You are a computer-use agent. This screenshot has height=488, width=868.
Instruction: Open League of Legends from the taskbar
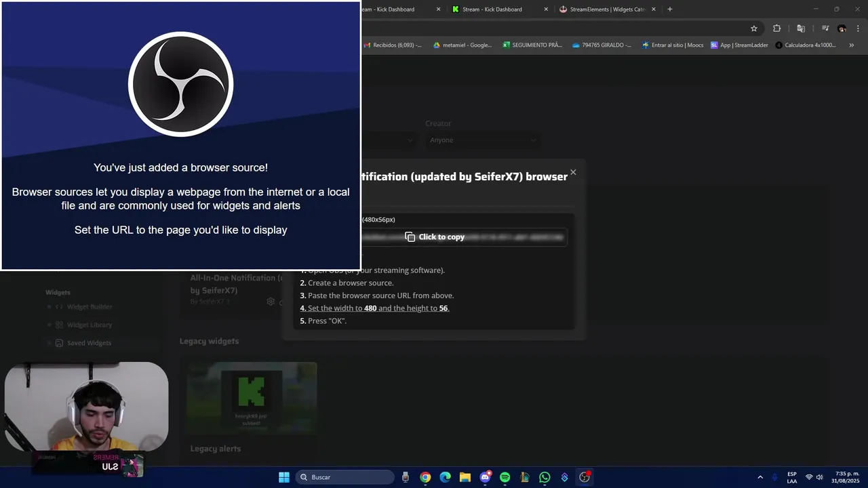pos(525,477)
